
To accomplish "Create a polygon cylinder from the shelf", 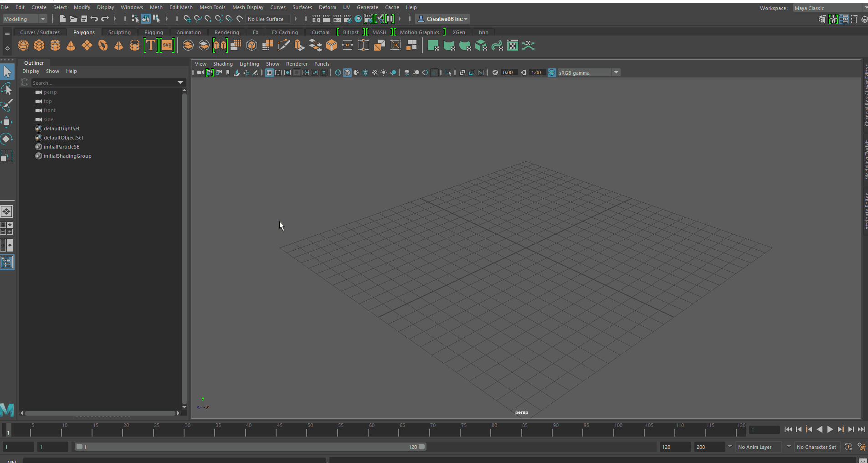I will coord(55,45).
